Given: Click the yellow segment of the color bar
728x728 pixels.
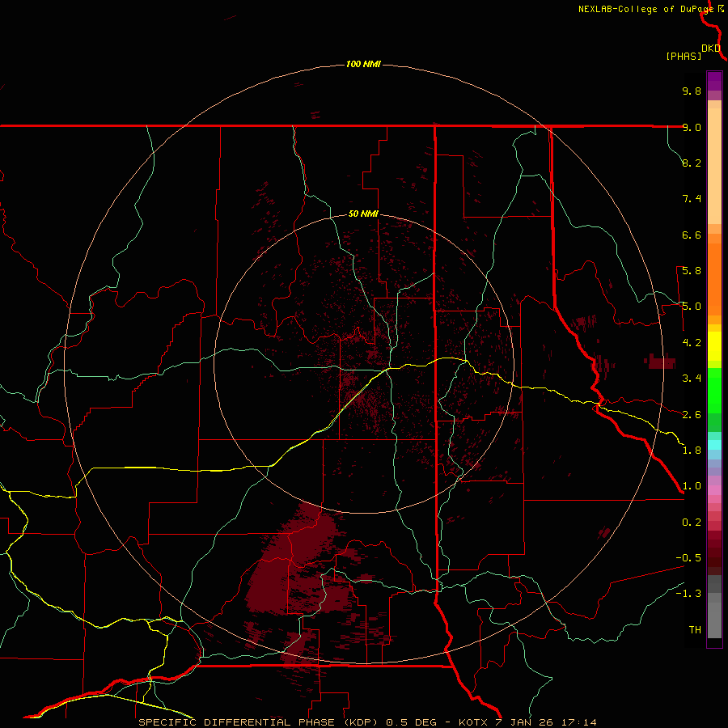Looking at the screenshot, I should 714,346.
